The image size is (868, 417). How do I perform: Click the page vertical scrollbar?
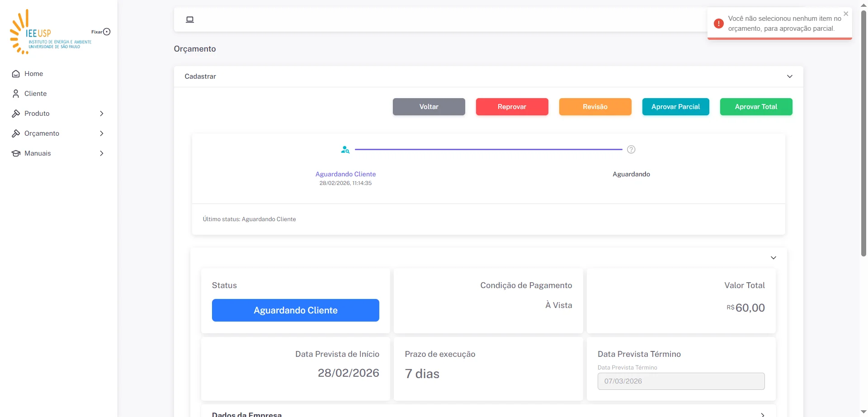click(x=863, y=133)
